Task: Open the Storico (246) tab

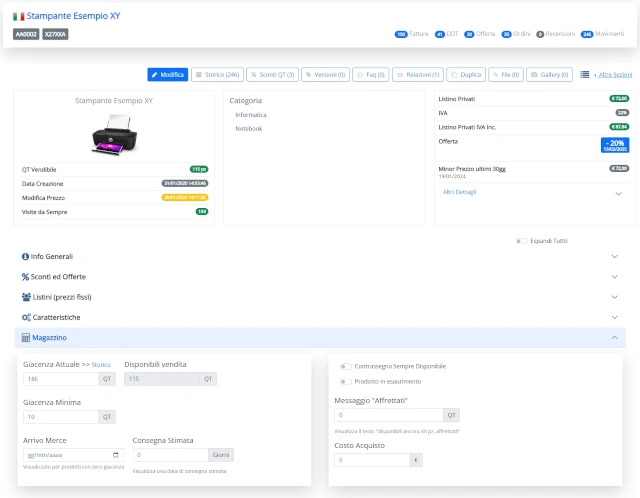Action: pyautogui.click(x=218, y=75)
